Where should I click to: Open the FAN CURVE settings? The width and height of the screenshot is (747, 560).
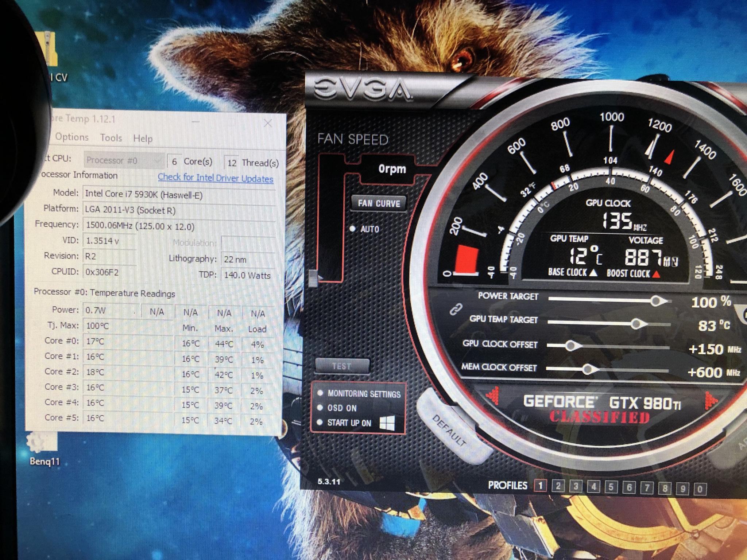click(379, 203)
